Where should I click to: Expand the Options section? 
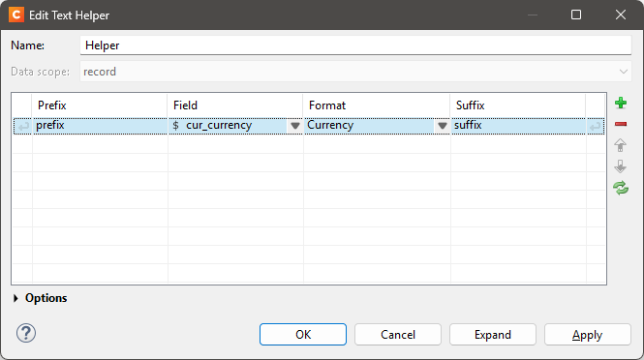pyautogui.click(x=15, y=298)
